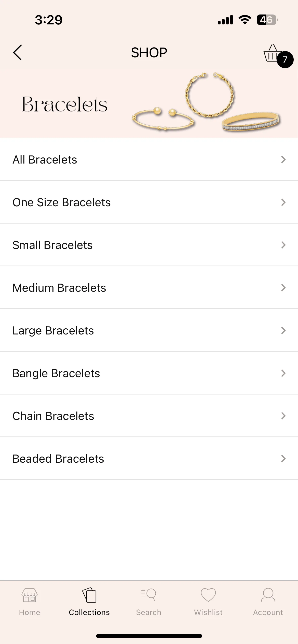This screenshot has width=298, height=644.
Task: Expand the All Bracelets chevron
Action: tap(283, 159)
